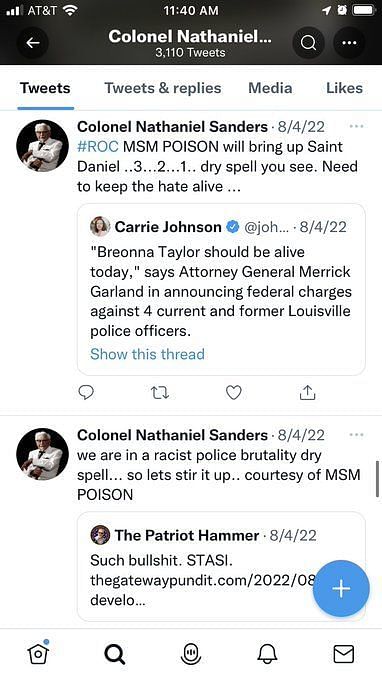Reply to the Saint Daniel tweet
This screenshot has height=679, width=382.
86,393
